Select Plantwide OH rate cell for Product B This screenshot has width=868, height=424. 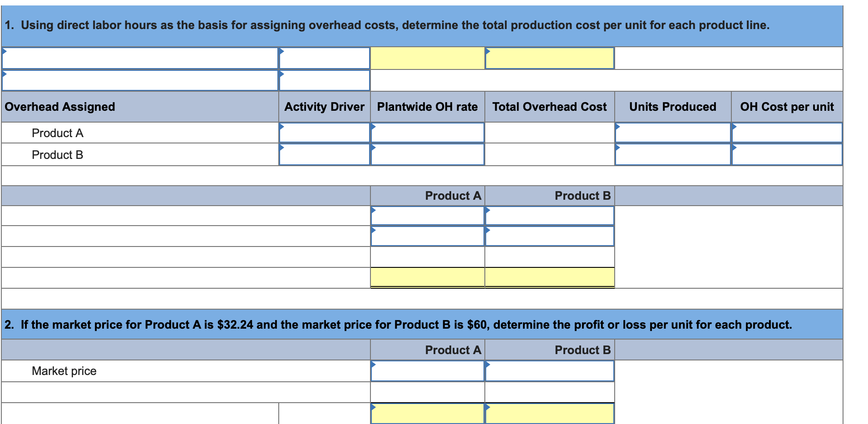pyautogui.click(x=428, y=154)
